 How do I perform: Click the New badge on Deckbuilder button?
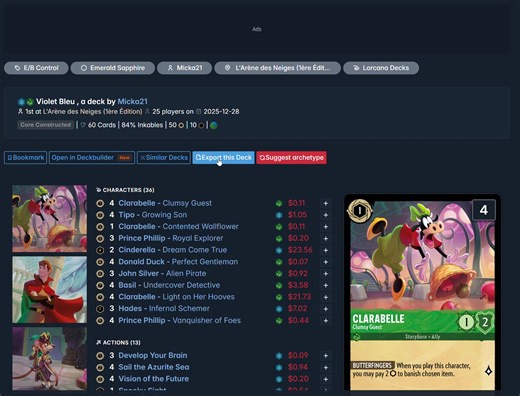click(x=125, y=158)
